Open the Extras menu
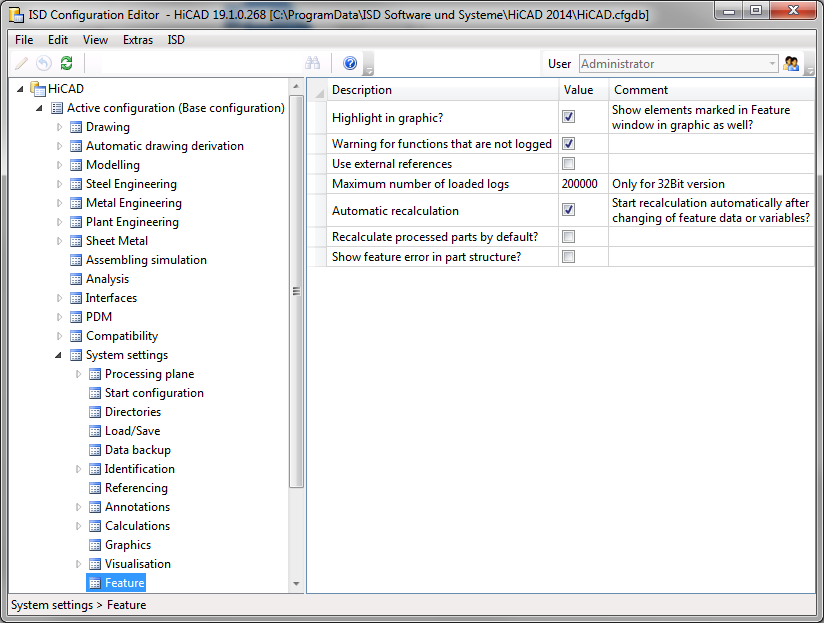824x623 pixels. click(x=138, y=40)
